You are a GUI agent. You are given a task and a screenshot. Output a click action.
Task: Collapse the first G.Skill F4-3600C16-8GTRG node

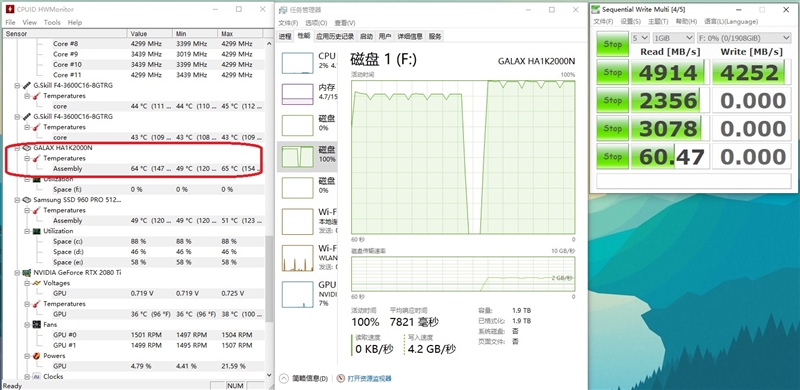[17, 86]
